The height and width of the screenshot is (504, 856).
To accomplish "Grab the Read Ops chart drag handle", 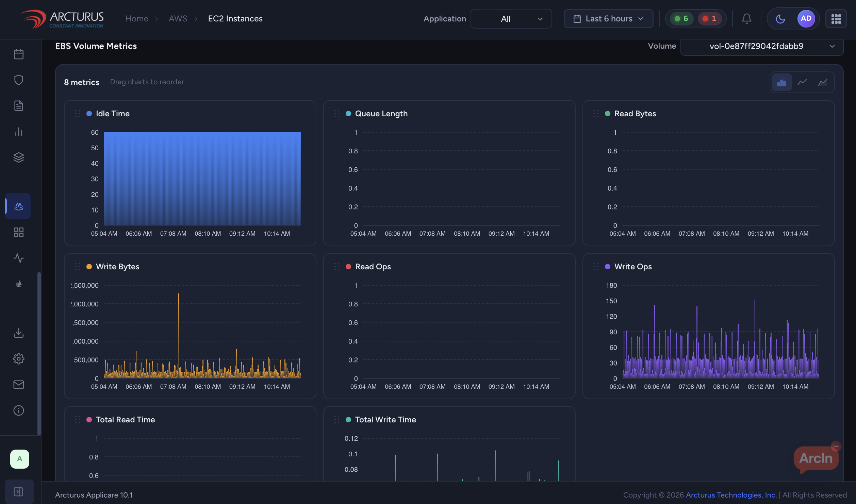I will click(337, 267).
